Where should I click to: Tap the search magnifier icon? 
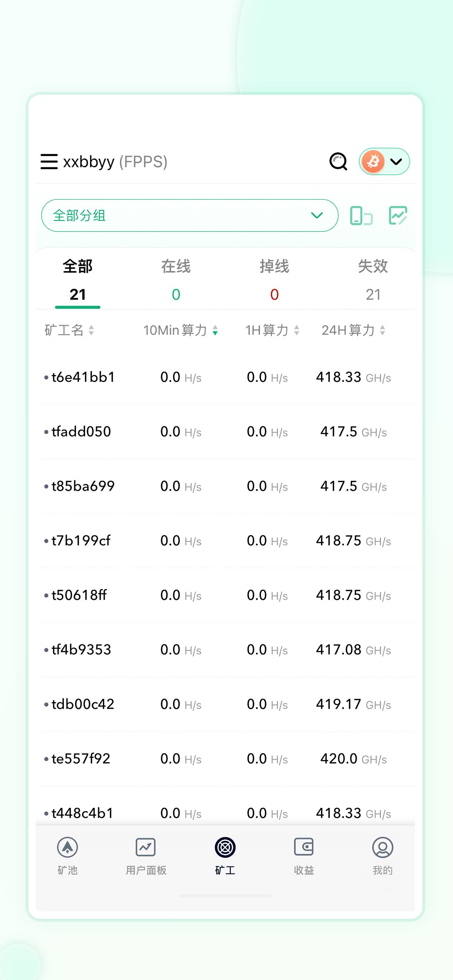click(x=338, y=162)
